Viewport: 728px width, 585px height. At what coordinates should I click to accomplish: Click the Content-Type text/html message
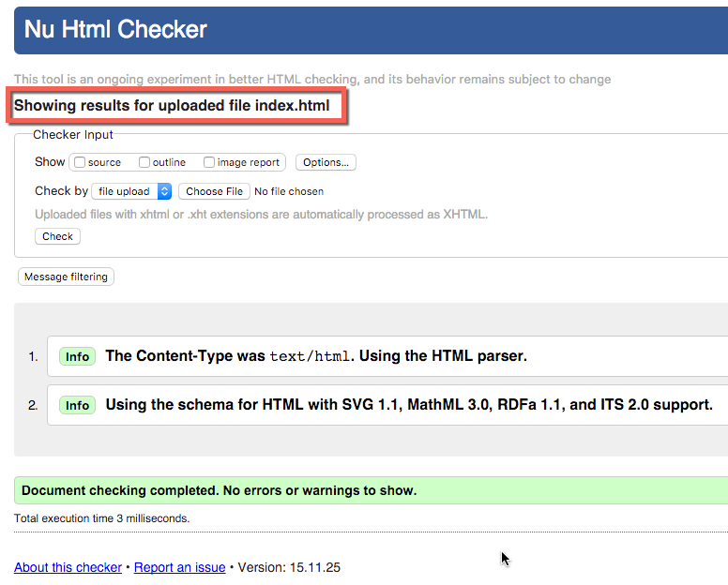(x=316, y=356)
